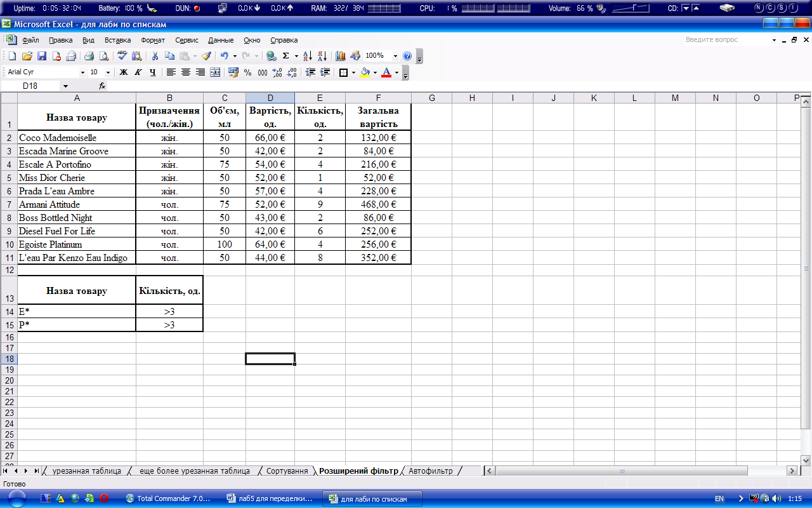The image size is (812, 508).
Task: Apply currency format icon
Action: pos(233,72)
